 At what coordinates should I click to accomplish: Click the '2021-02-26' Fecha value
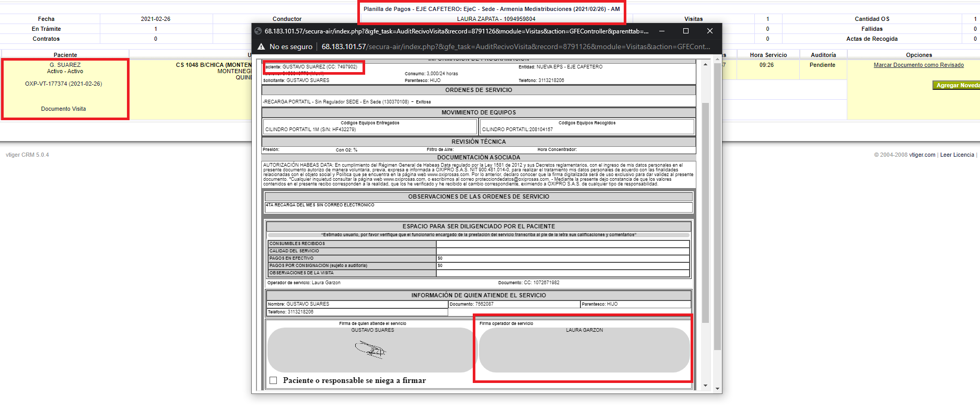click(155, 19)
